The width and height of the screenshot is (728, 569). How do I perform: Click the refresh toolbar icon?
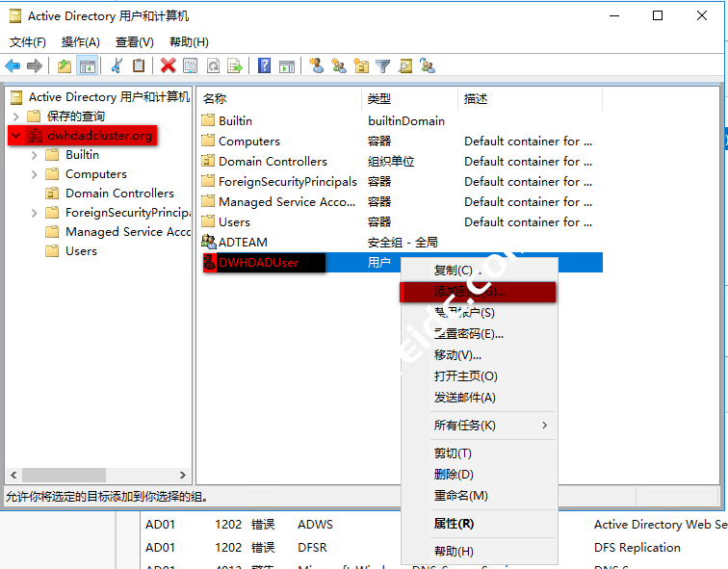[x=212, y=65]
